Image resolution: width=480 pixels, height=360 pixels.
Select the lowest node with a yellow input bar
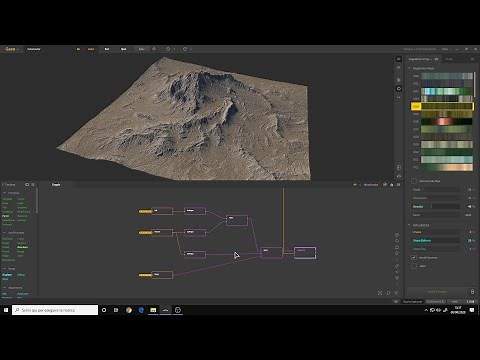pyautogui.click(x=162, y=275)
